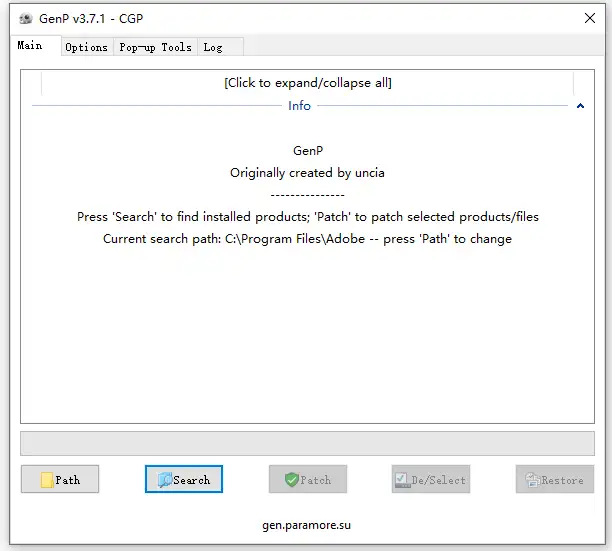The height and width of the screenshot is (551, 612).
Task: Click the GenP app icon in title bar
Action: click(x=26, y=18)
